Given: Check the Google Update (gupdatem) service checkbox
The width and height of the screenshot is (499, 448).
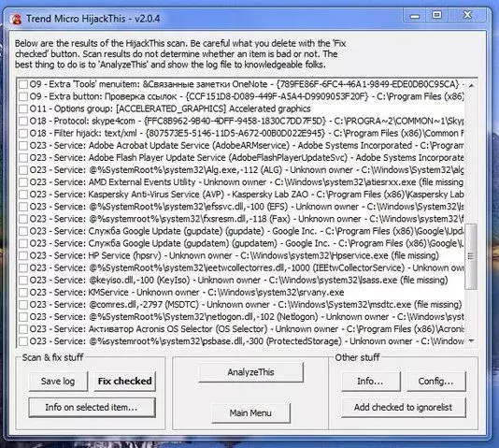Looking at the screenshot, I should pos(23,243).
